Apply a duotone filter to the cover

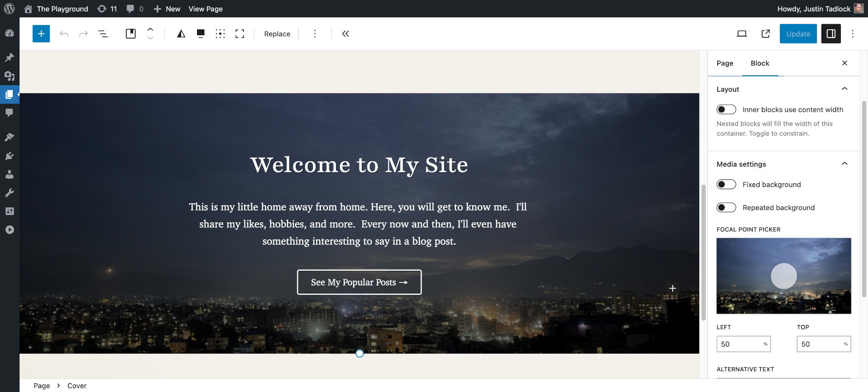coord(181,34)
